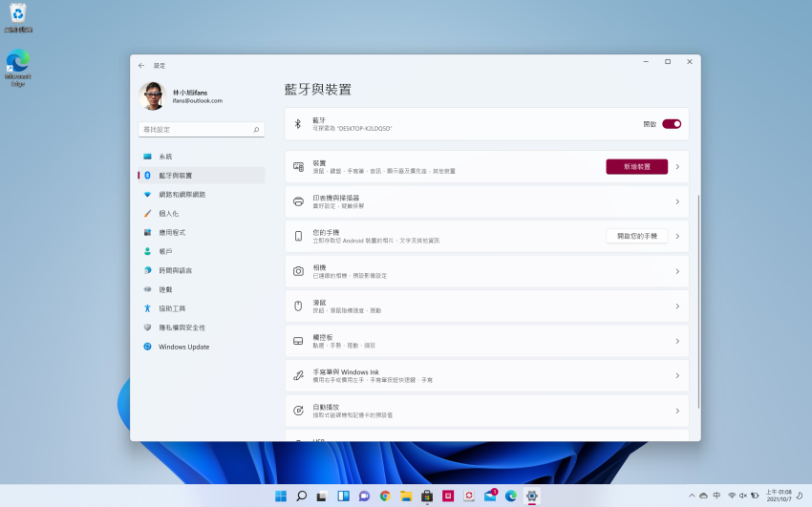Open the Microsoft Edge desktop shortcut
Viewport: 812px width, 507px height.
pos(18,68)
